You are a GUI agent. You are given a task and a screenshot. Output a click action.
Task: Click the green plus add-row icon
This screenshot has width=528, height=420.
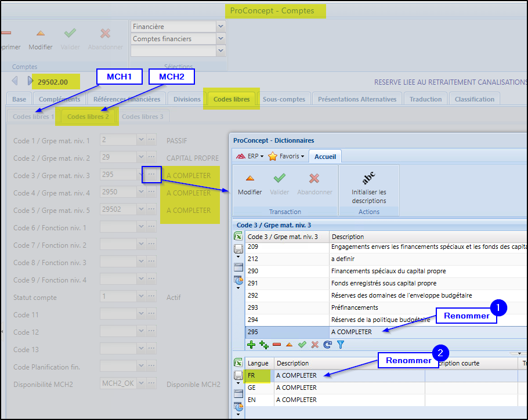click(x=251, y=345)
